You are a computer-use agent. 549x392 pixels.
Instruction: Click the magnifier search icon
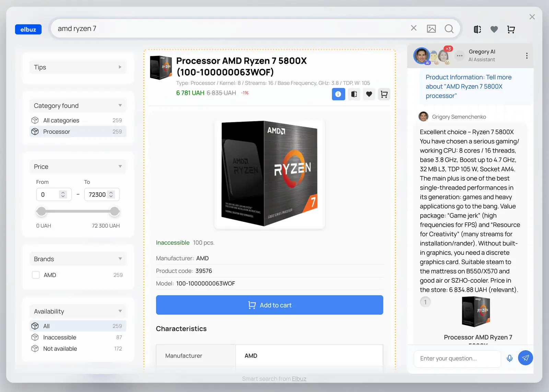[x=449, y=29]
